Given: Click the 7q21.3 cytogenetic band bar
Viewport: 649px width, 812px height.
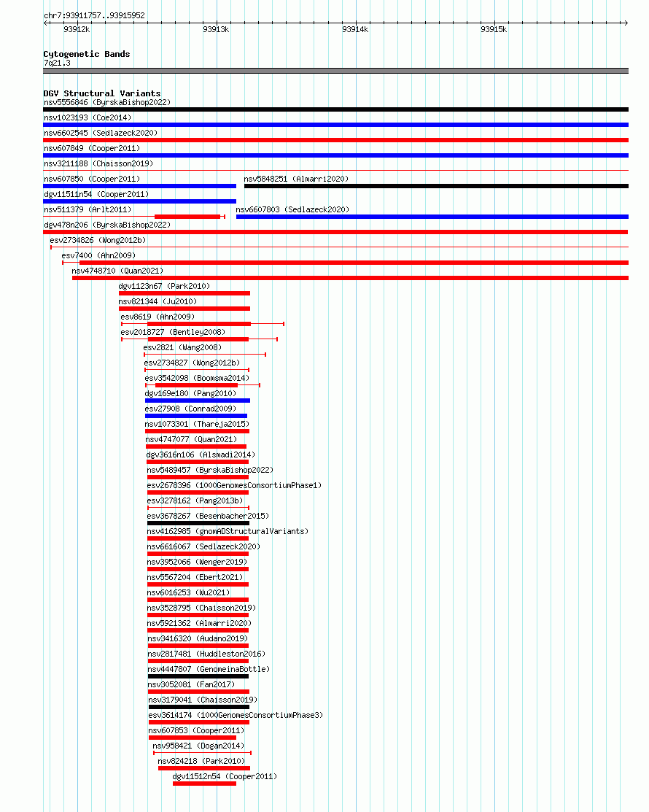Looking at the screenshot, I should pyautogui.click(x=336, y=71).
